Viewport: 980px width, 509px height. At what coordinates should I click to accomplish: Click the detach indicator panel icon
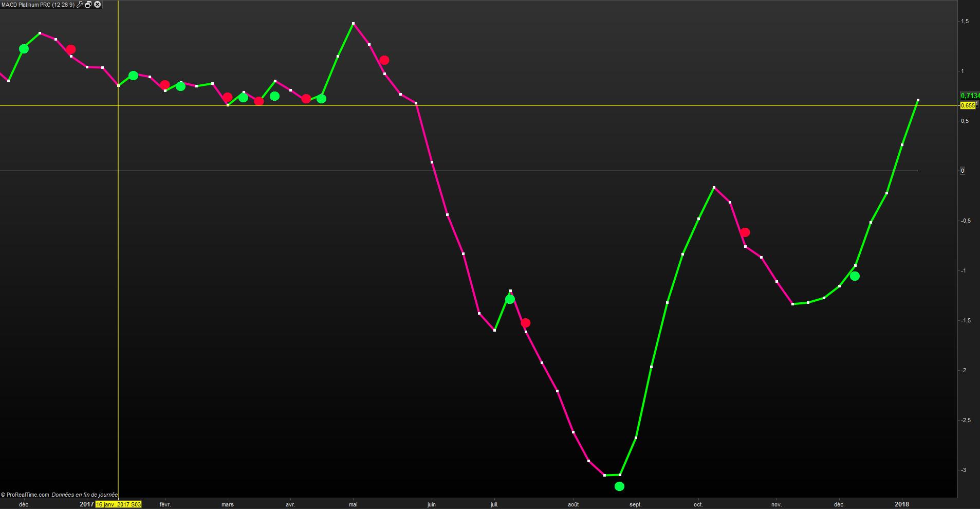pyautogui.click(x=88, y=5)
